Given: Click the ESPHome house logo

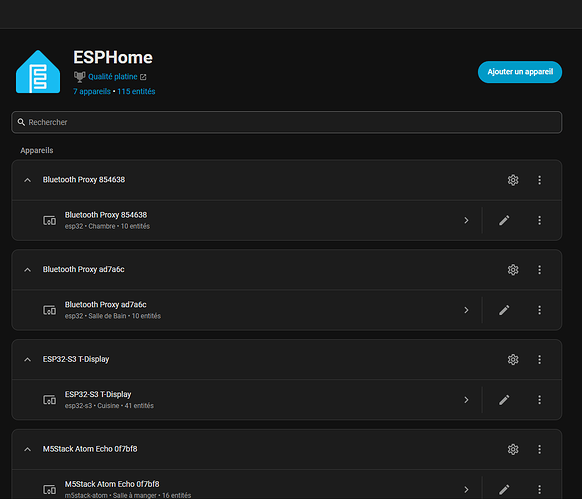Looking at the screenshot, I should [x=38, y=72].
